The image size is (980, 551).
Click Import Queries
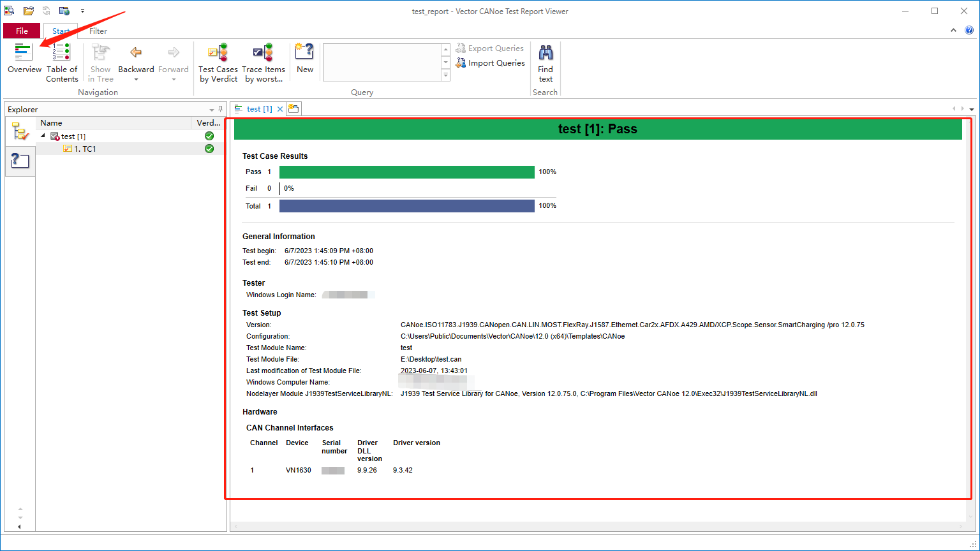[x=490, y=63]
